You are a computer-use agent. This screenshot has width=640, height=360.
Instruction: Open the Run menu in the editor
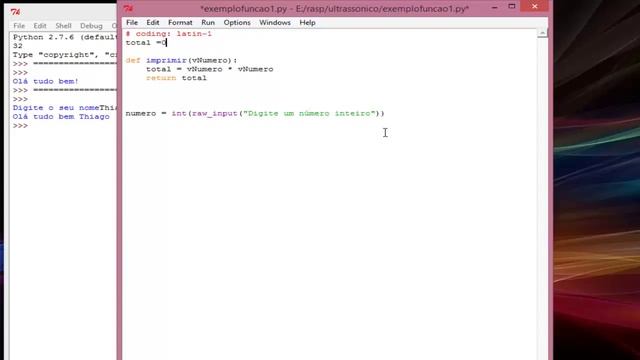click(x=208, y=22)
